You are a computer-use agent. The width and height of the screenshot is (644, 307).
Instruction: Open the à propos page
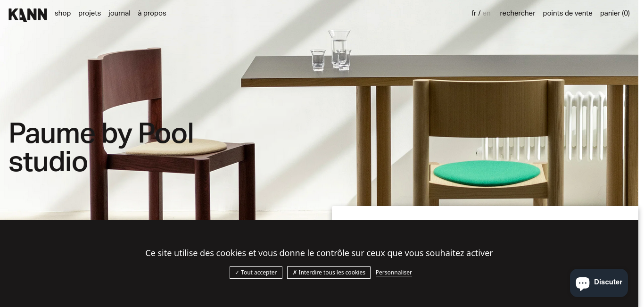click(x=152, y=13)
